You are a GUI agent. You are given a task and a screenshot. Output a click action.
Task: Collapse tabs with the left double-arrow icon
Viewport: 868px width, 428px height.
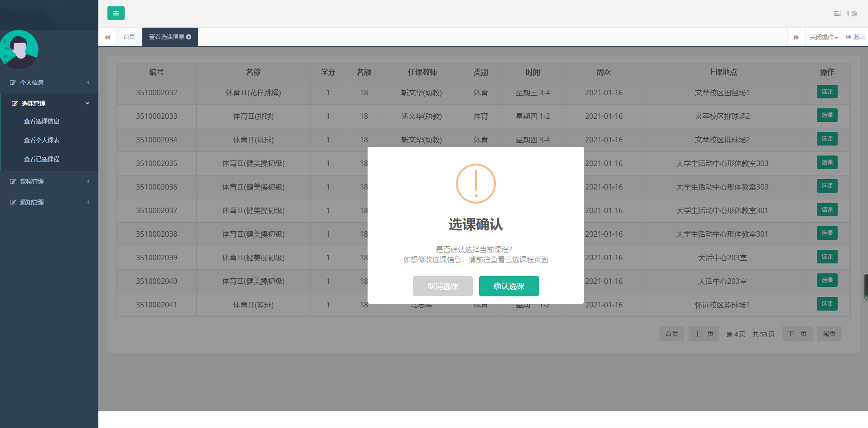pyautogui.click(x=107, y=37)
